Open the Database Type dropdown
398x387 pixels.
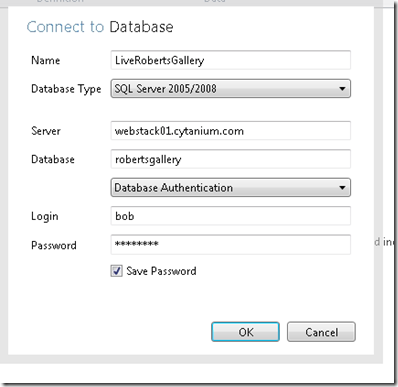pos(230,88)
